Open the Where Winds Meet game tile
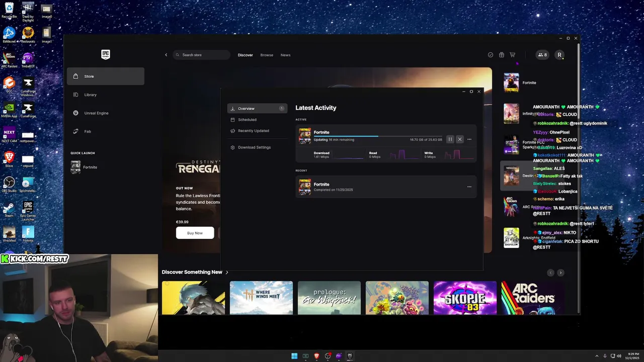This screenshot has height=362, width=644. point(261,298)
